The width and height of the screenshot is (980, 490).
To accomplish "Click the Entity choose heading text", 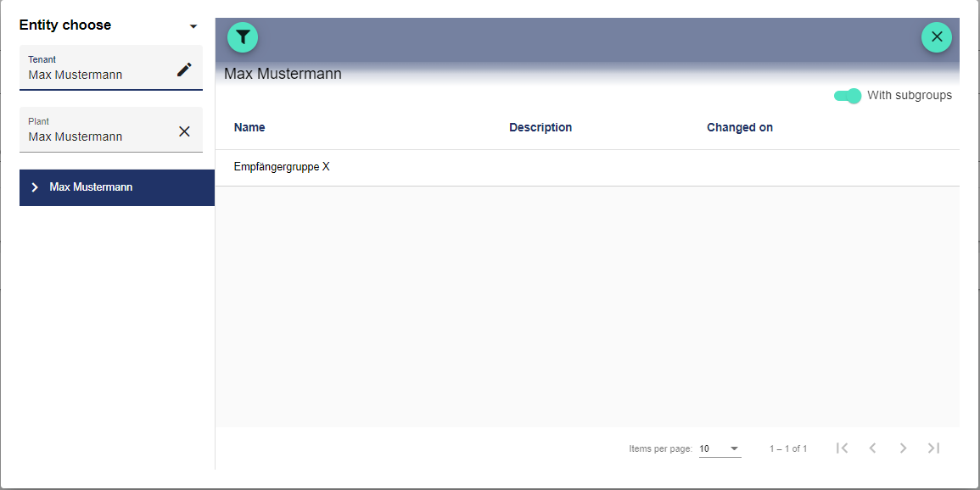I will (x=65, y=25).
